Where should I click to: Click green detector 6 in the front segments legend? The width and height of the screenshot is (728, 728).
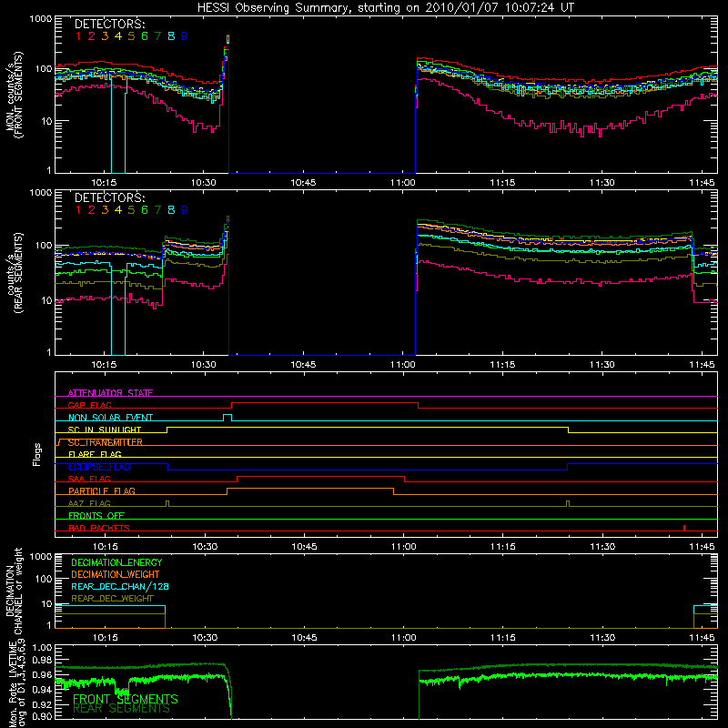[x=145, y=36]
